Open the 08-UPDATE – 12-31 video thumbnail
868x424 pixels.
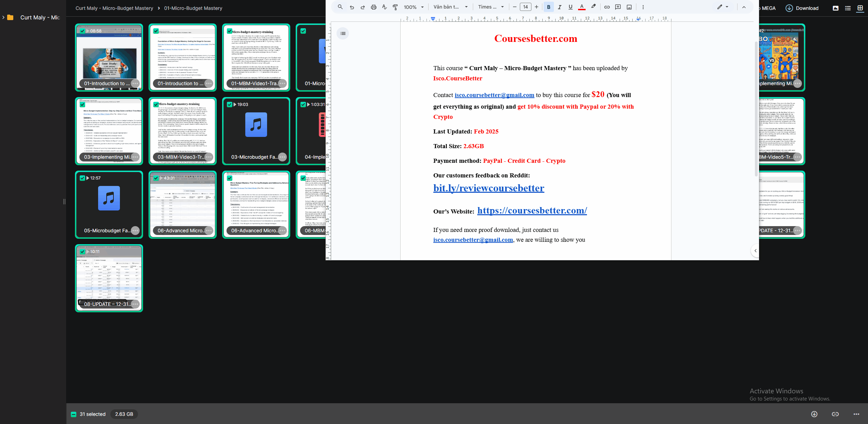tap(109, 278)
